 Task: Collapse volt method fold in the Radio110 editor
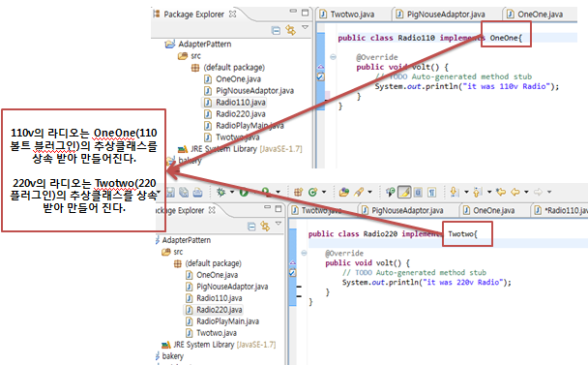point(333,57)
